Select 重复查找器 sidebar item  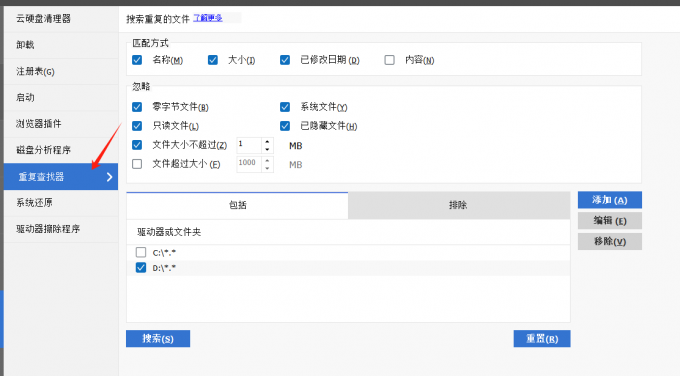(x=61, y=177)
